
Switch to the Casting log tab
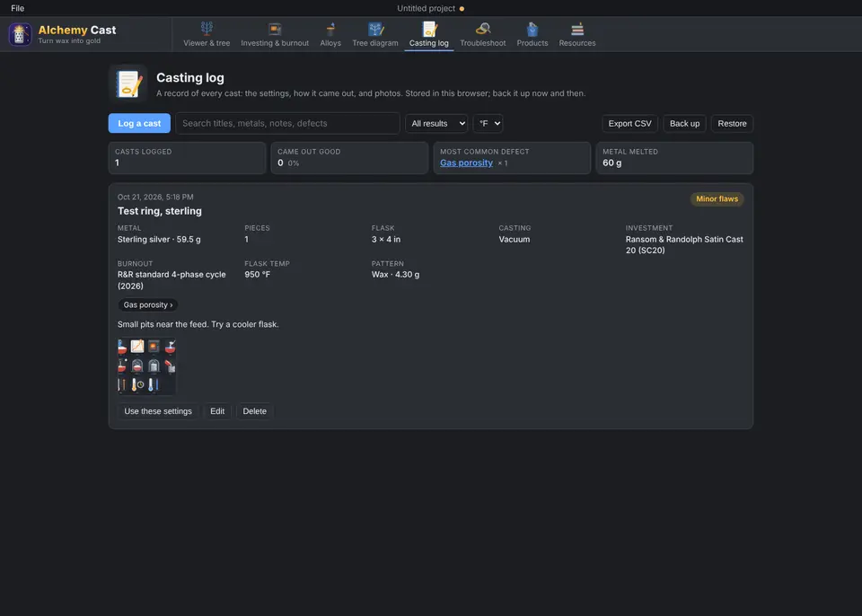tap(429, 35)
